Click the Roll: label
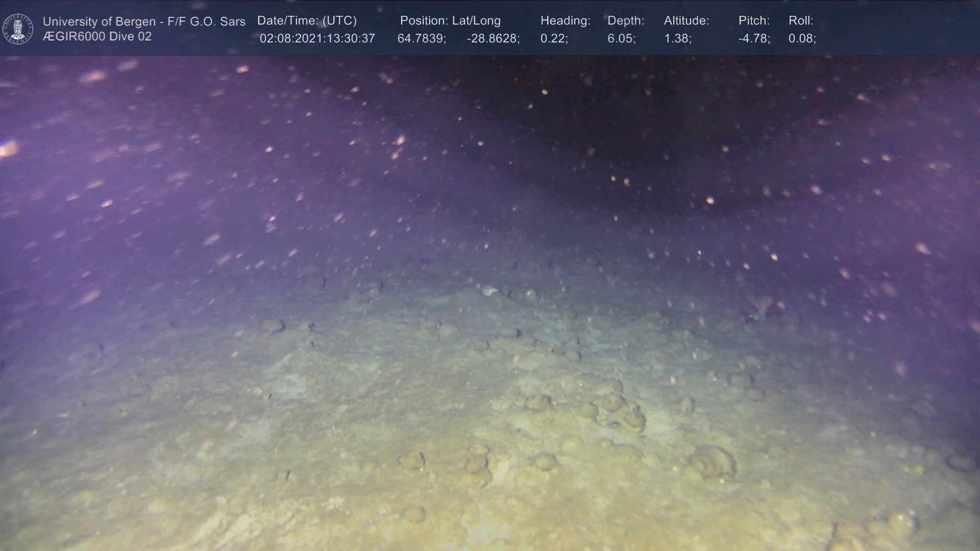The height and width of the screenshot is (551, 980). pos(801,21)
